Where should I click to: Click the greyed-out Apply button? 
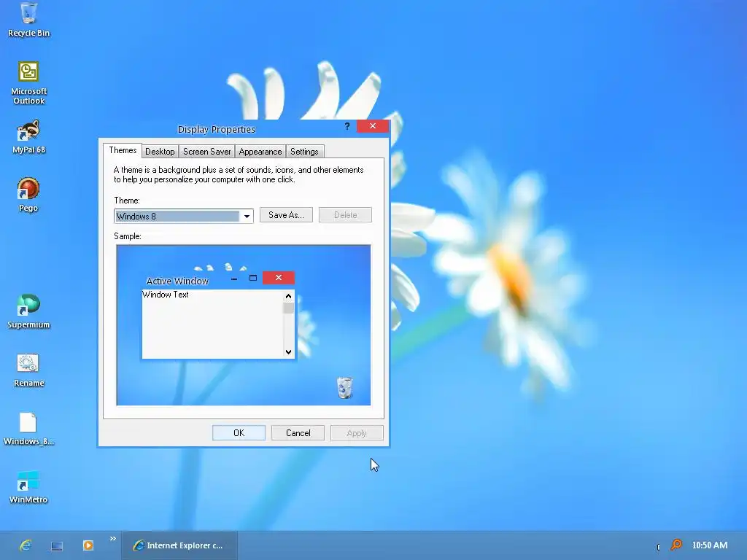357,433
